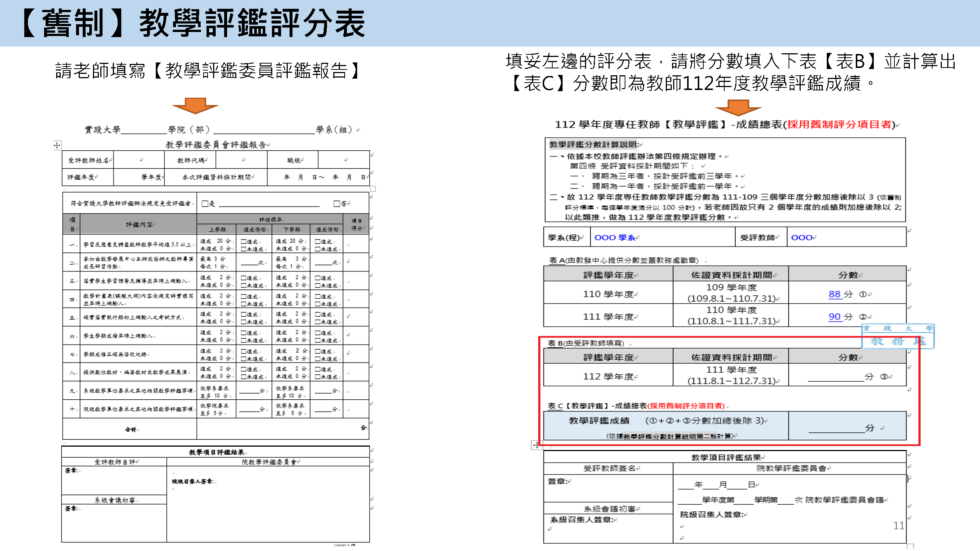Click the 上學期 分 blank in row 九
The height and width of the screenshot is (551, 980).
pyautogui.click(x=249, y=391)
